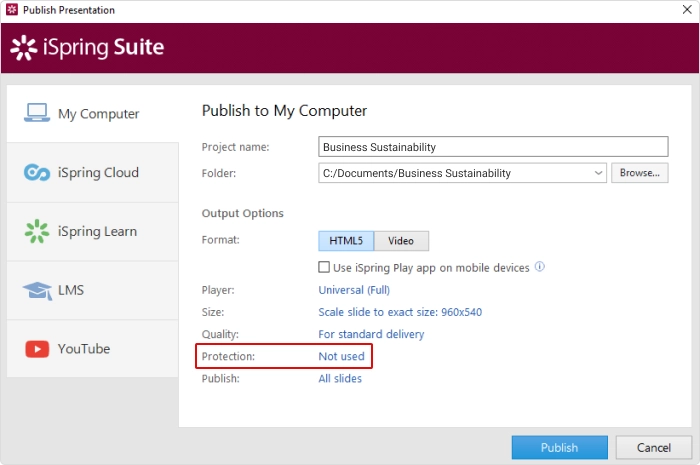Expand the Folder path dropdown arrow

click(598, 173)
